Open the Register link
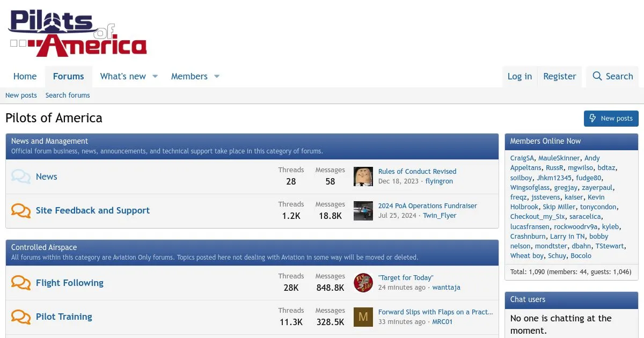 point(560,76)
